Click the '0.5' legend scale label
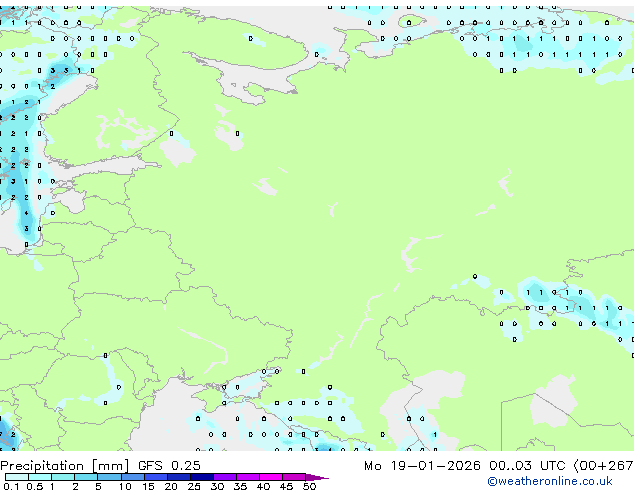This screenshot has width=634, height=490. (x=35, y=486)
